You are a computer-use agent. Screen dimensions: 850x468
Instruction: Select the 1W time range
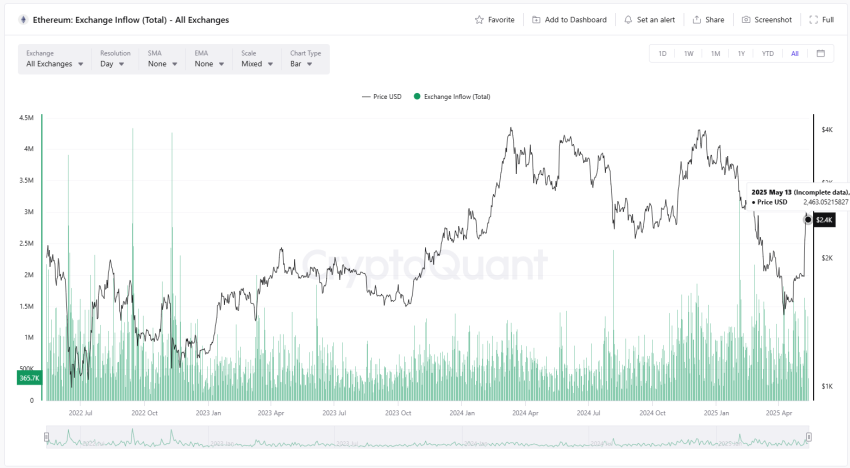click(x=689, y=53)
